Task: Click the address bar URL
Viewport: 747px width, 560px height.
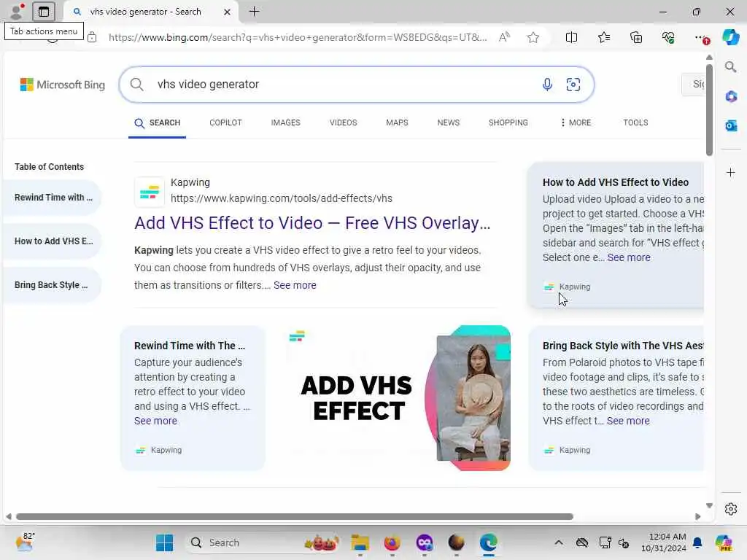Action: (x=298, y=37)
